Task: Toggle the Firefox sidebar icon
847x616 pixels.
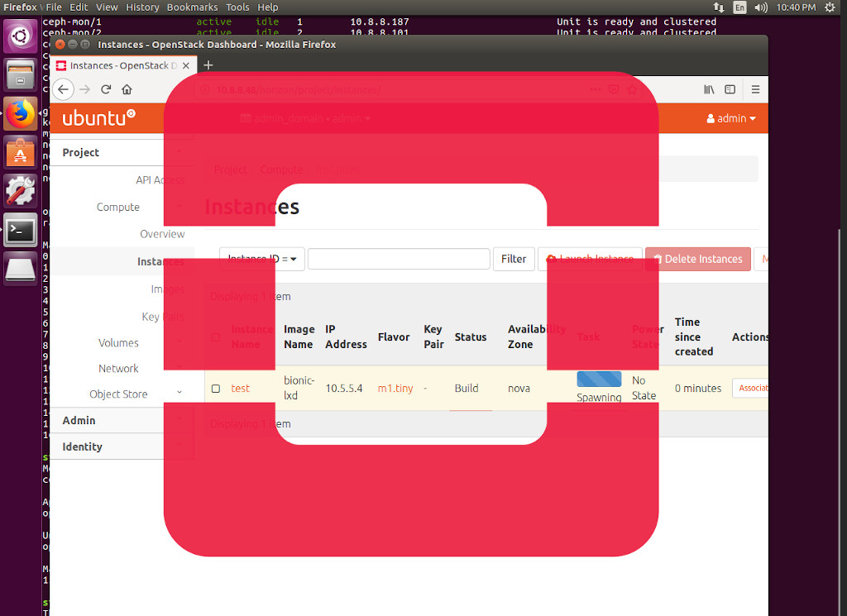Action: (x=730, y=89)
